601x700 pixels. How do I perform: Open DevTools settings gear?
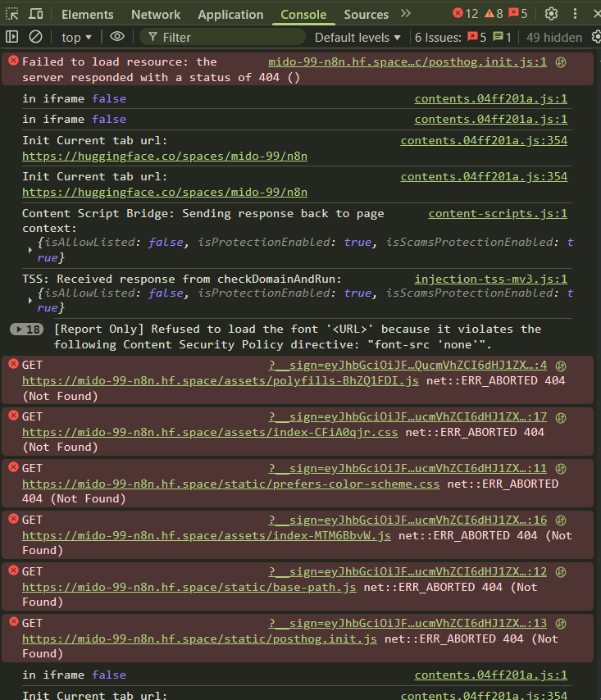[x=552, y=14]
